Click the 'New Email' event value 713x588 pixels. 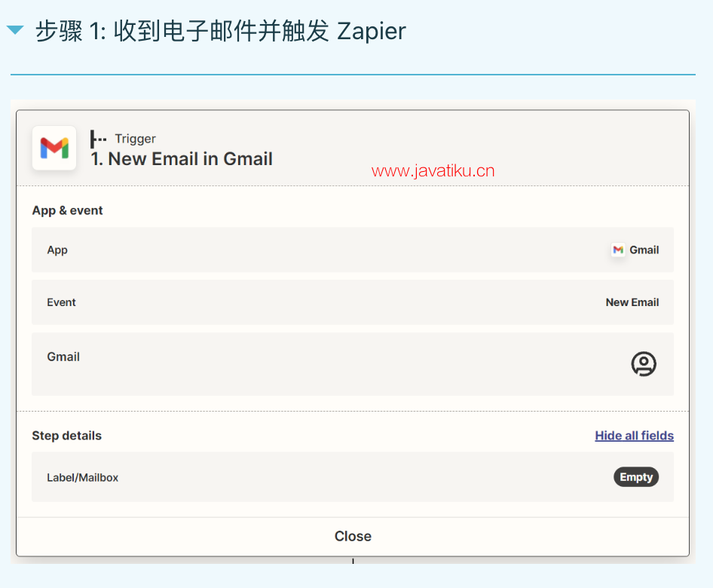point(632,302)
